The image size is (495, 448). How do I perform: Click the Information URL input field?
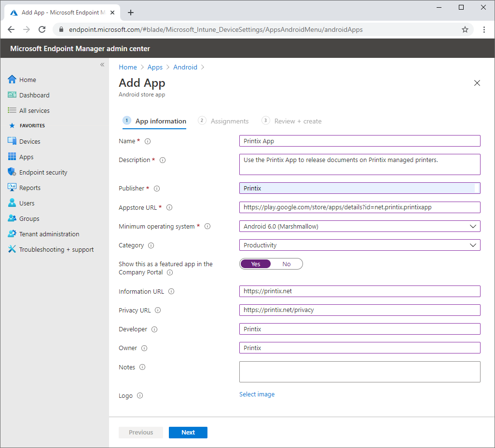[359, 291]
